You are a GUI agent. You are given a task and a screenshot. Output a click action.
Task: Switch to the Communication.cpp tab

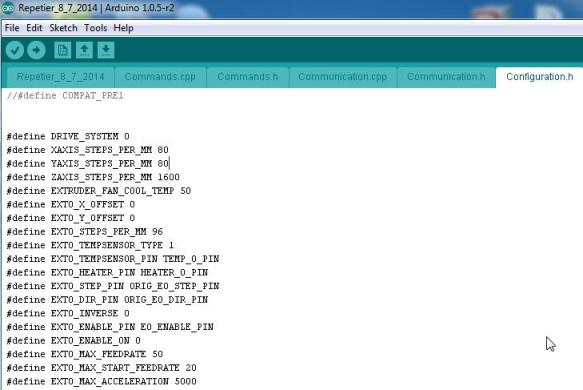(x=343, y=77)
